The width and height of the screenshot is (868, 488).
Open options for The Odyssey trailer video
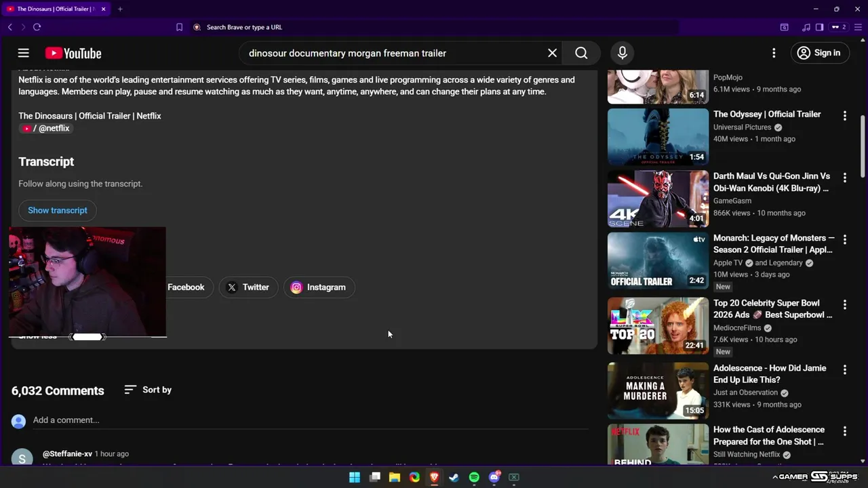845,116
